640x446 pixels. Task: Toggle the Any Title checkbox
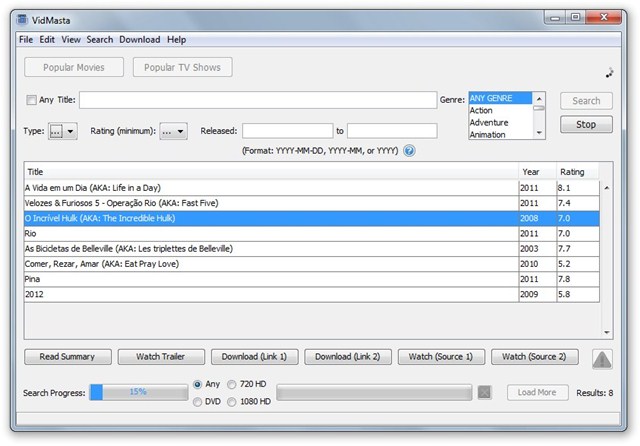pos(31,100)
